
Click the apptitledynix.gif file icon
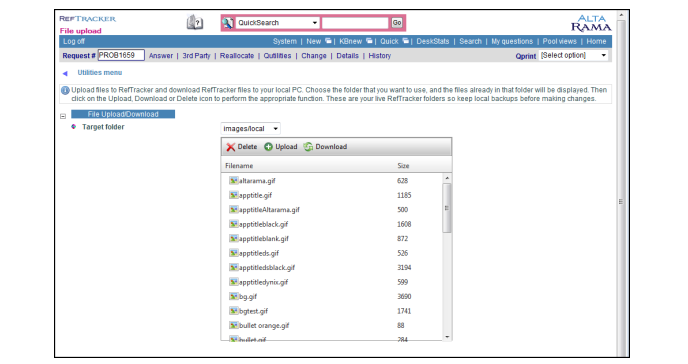click(x=233, y=282)
